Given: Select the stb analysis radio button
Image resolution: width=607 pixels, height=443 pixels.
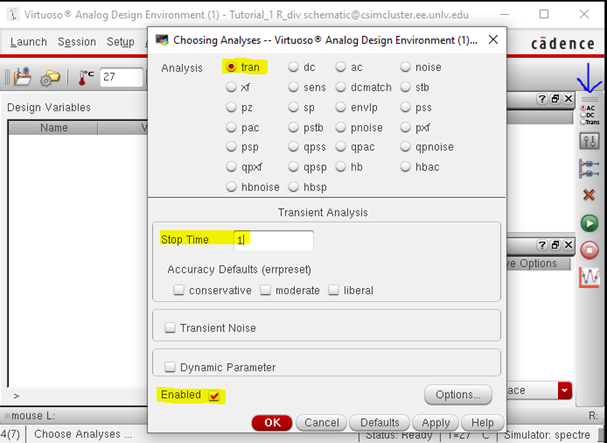Looking at the screenshot, I should pos(405,87).
